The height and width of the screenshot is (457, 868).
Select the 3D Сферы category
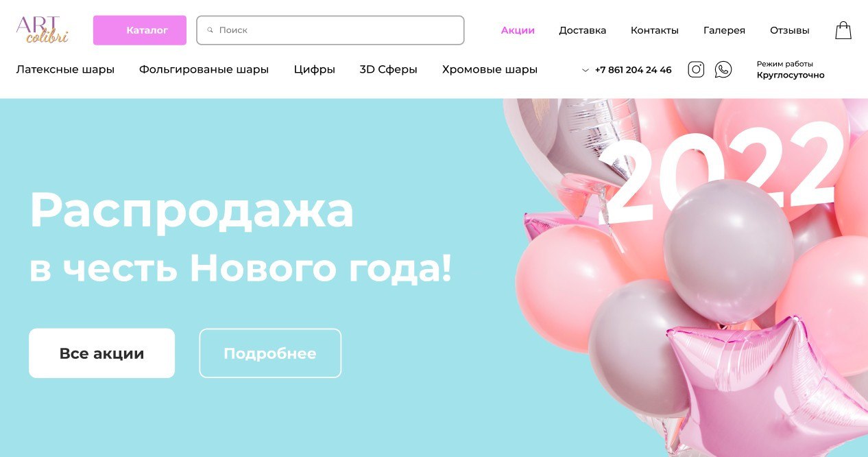388,69
